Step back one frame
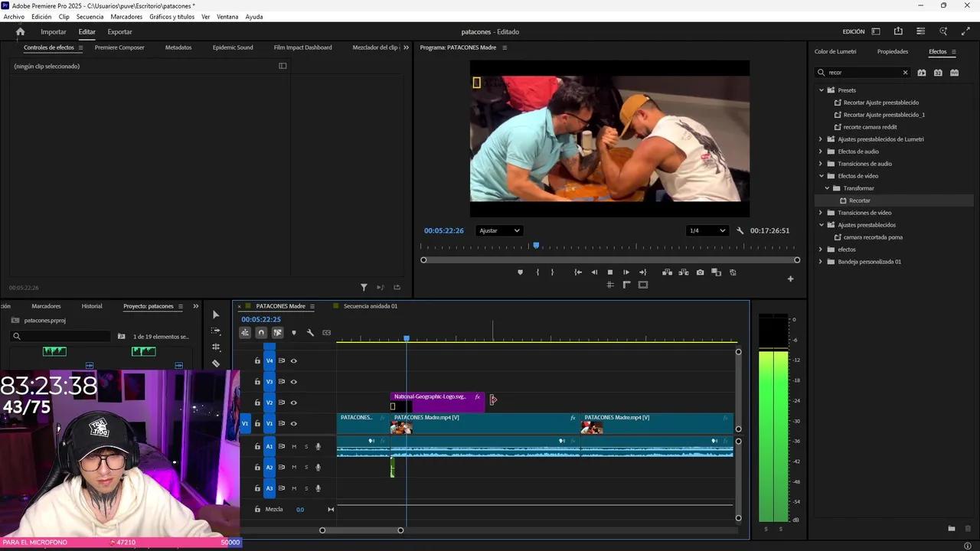The image size is (980, 551). [594, 272]
